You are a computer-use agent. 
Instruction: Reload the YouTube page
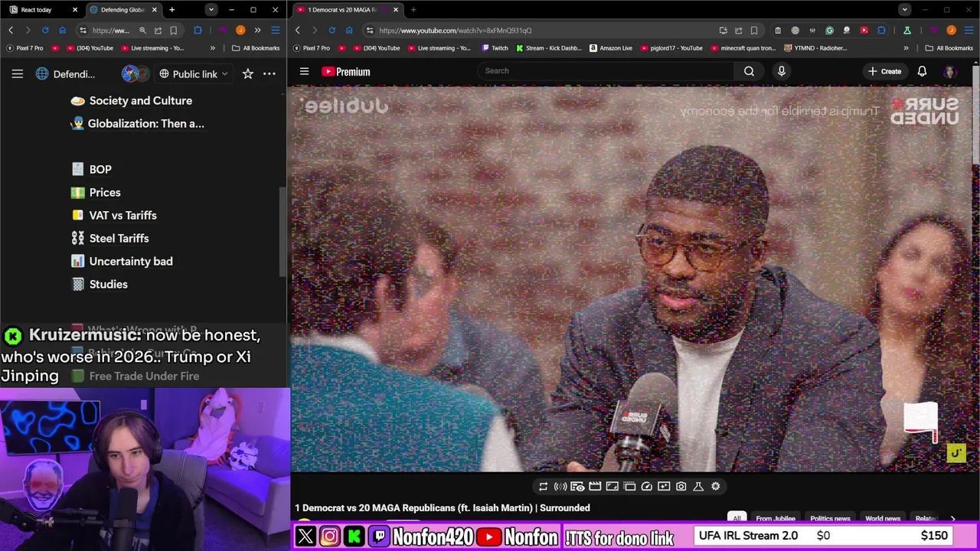tap(332, 30)
